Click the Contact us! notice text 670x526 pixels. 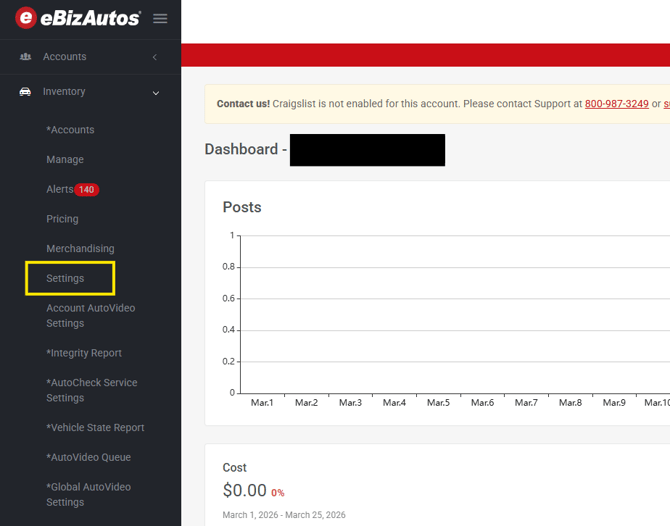point(243,104)
